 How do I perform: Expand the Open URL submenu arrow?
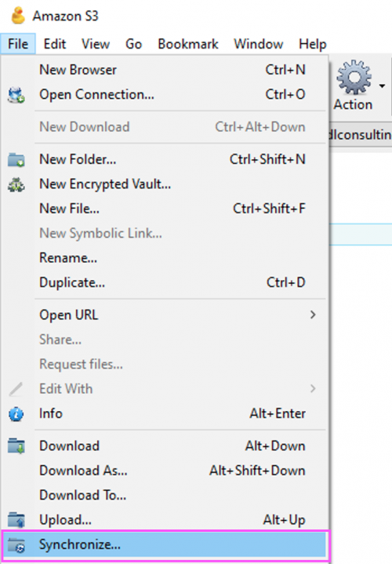313,315
